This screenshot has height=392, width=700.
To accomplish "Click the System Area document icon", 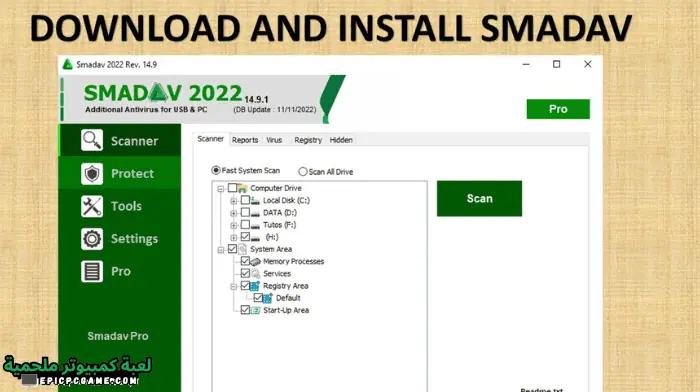I will coord(242,249).
